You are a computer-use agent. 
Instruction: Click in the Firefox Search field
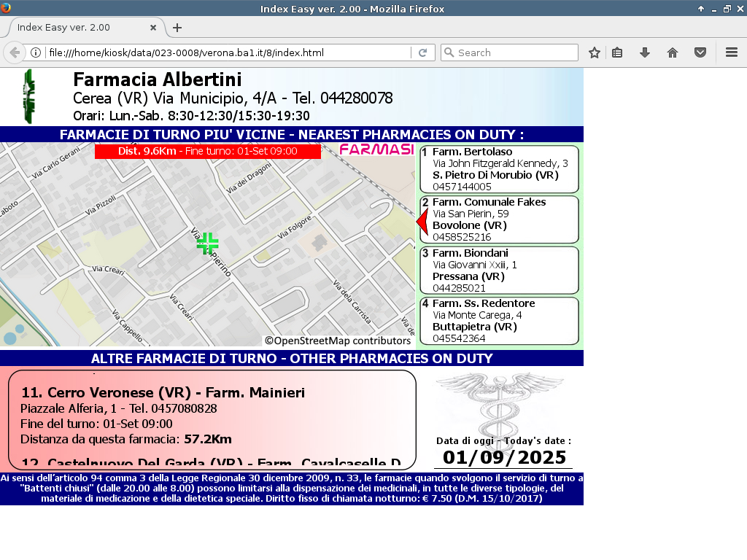click(514, 52)
